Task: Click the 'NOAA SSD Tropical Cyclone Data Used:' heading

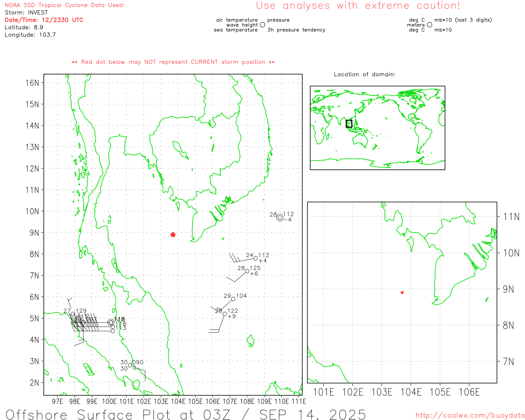Action: pos(64,5)
